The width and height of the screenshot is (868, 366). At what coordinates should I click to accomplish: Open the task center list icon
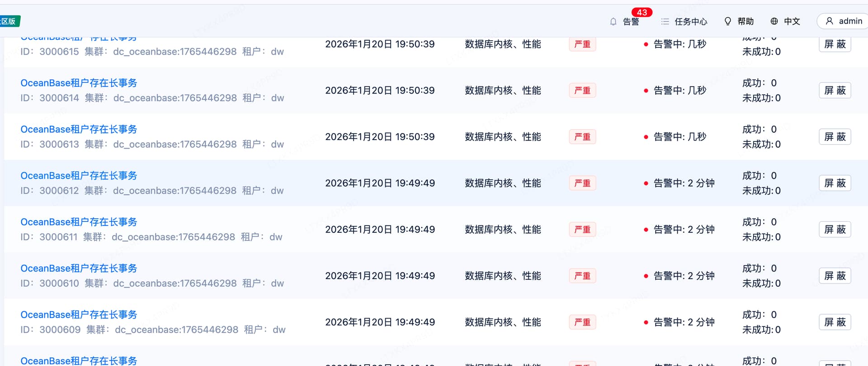[x=665, y=22]
